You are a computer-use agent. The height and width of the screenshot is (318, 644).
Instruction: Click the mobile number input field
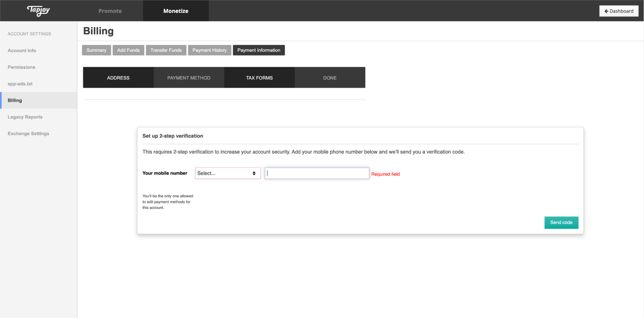click(317, 173)
